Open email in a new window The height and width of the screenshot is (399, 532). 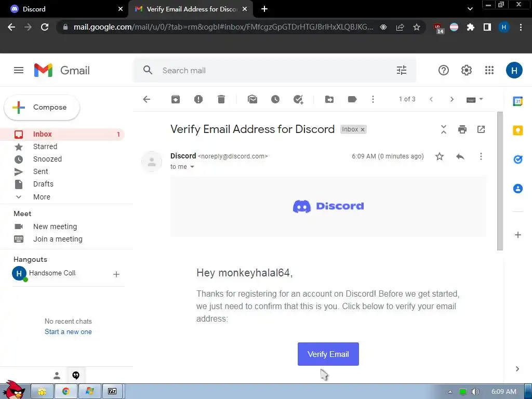point(481,129)
